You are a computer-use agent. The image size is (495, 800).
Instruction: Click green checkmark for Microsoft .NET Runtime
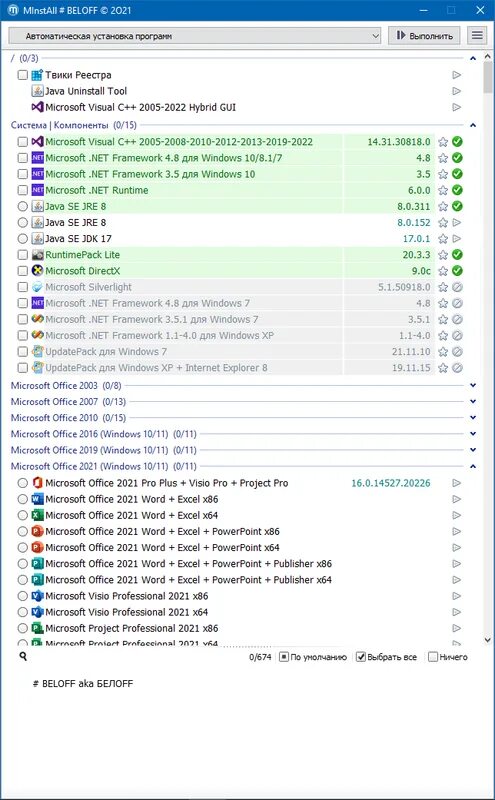point(457,190)
